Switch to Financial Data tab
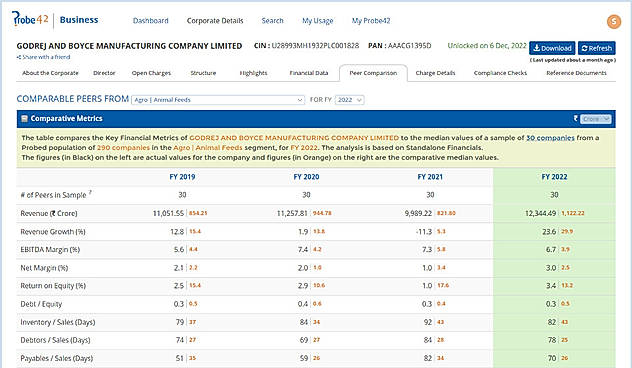Viewport: 632px width, 368px height. (x=309, y=73)
